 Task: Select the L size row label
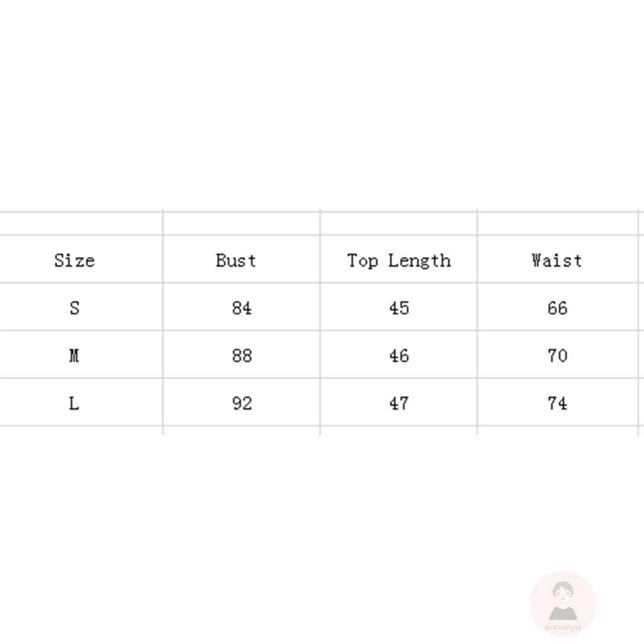(74, 403)
